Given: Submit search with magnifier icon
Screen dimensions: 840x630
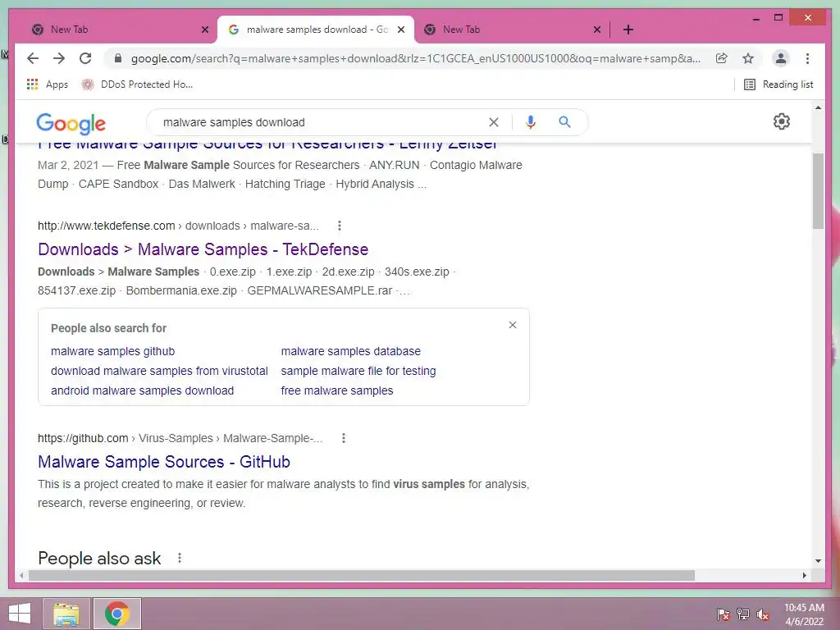Looking at the screenshot, I should point(564,122).
